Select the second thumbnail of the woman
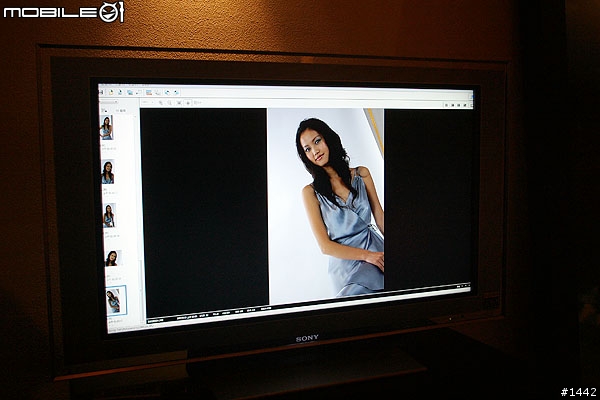Image resolution: width=600 pixels, height=400 pixels. [108, 172]
